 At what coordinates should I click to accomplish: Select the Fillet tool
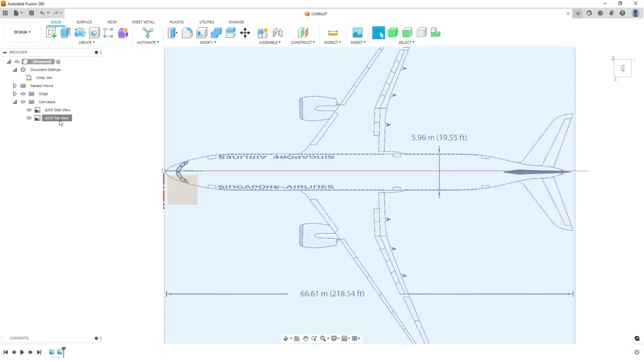click(187, 33)
